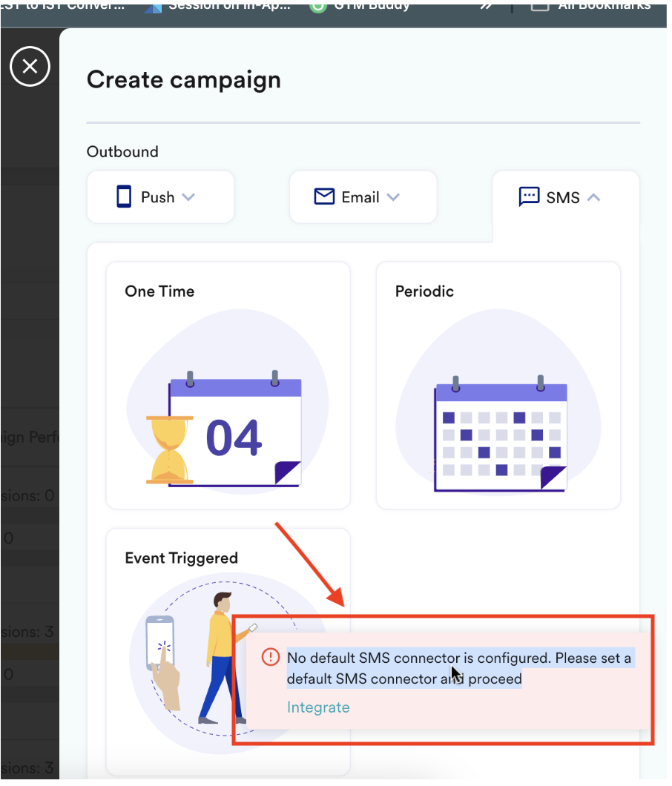Viewport: 672px width, 786px height.
Task: Click the GTM Buddy bookmark icon
Action: tap(317, 6)
